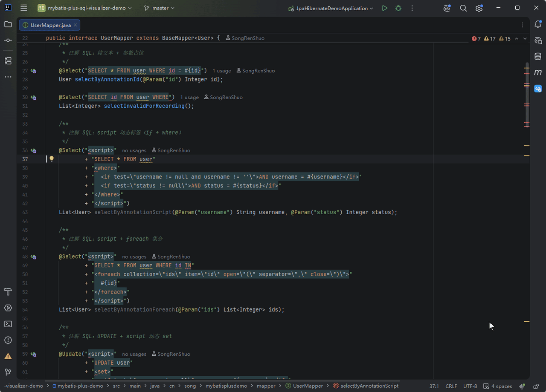Open the Terminal tool window

pos(8,324)
